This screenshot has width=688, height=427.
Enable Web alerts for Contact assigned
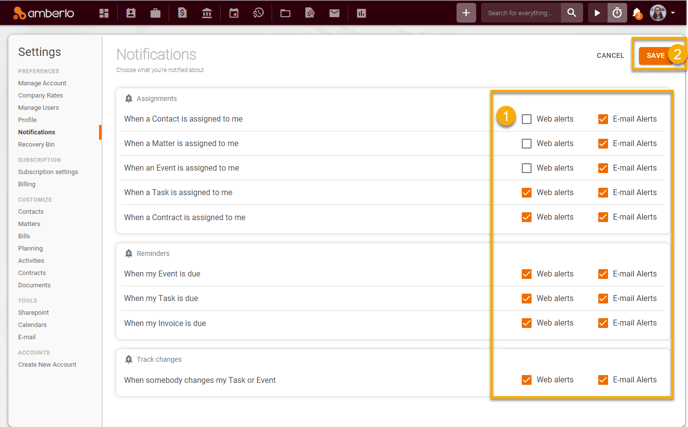(527, 119)
